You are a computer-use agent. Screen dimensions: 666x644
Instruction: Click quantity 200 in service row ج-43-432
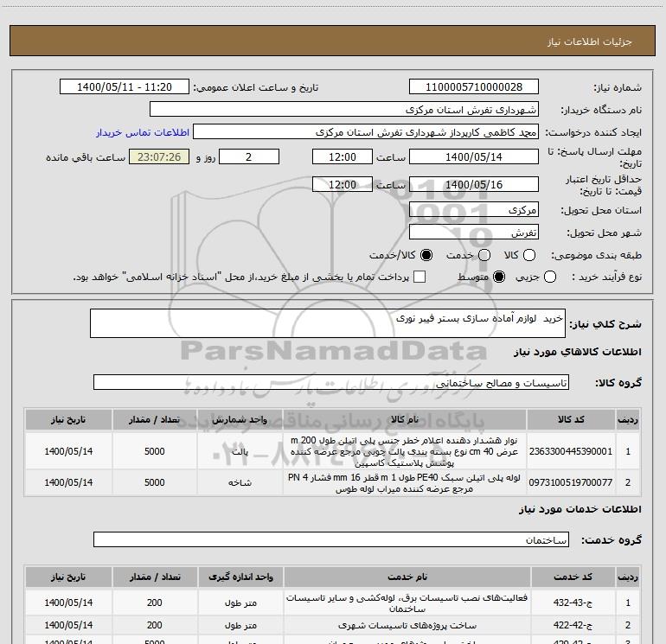click(154, 603)
